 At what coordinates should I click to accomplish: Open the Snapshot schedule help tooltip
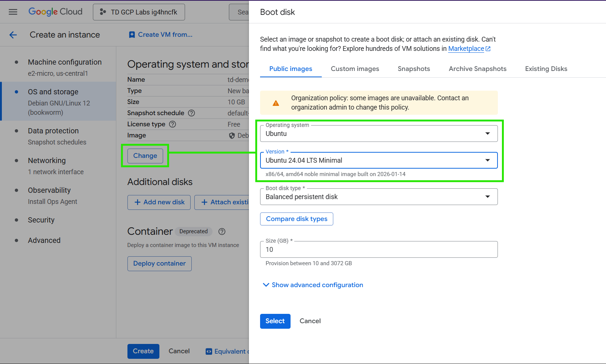191,113
